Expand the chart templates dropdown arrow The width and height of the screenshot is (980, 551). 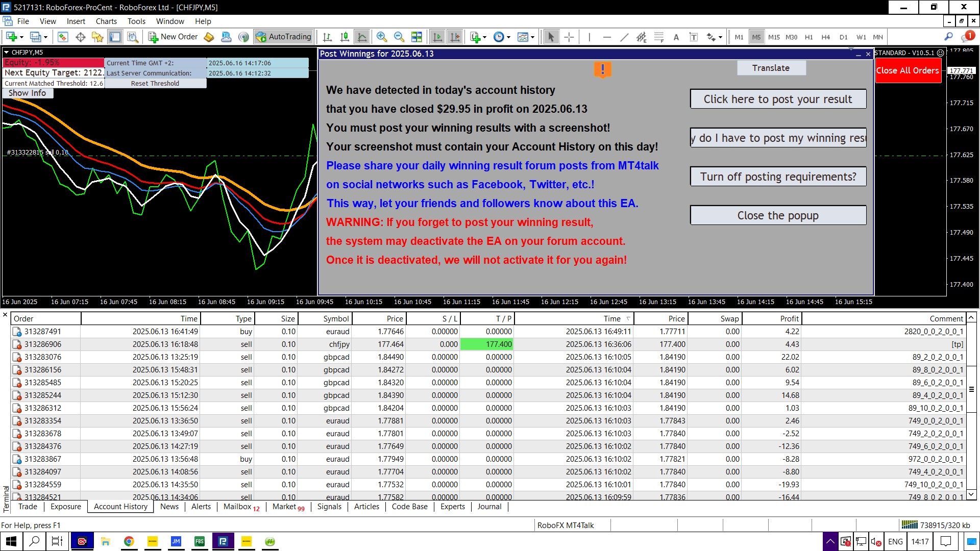(532, 37)
